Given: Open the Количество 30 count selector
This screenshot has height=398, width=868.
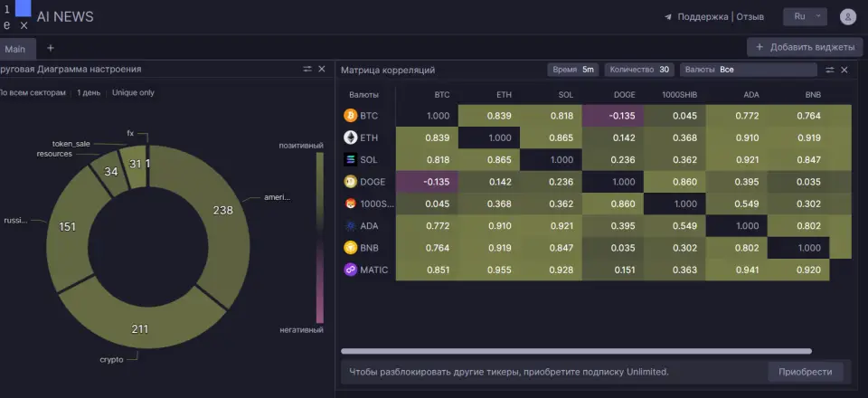Looking at the screenshot, I should click(639, 70).
